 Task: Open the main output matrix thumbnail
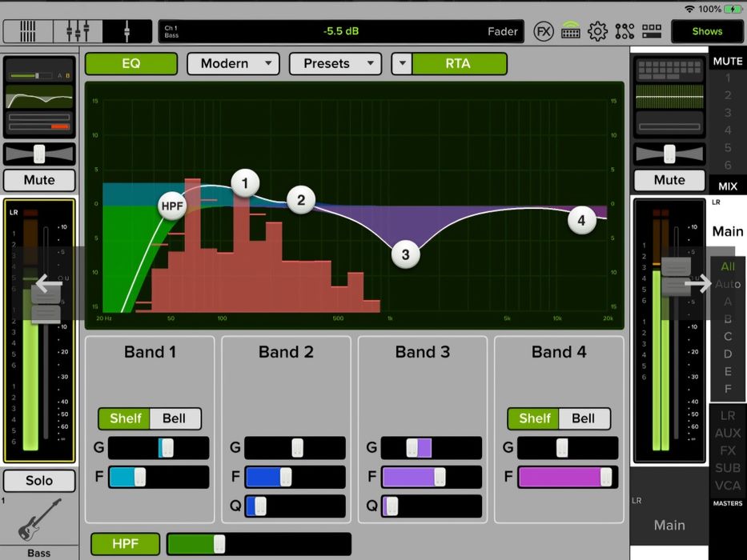click(x=669, y=70)
